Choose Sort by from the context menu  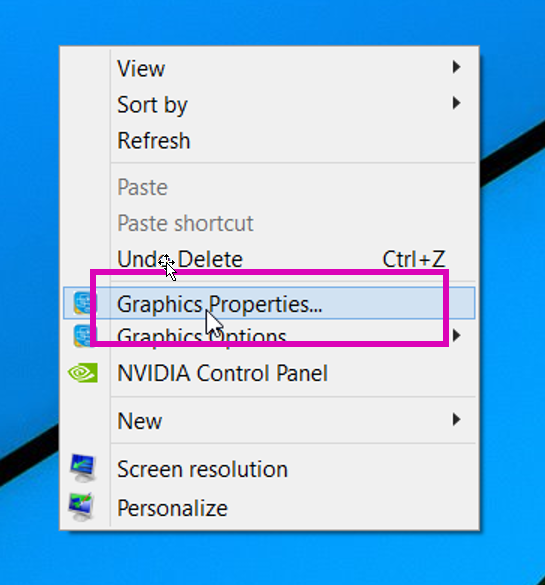coord(269,104)
